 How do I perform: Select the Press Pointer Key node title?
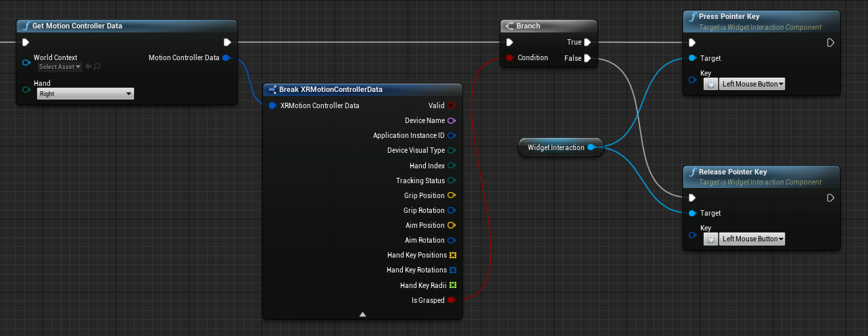731,16
